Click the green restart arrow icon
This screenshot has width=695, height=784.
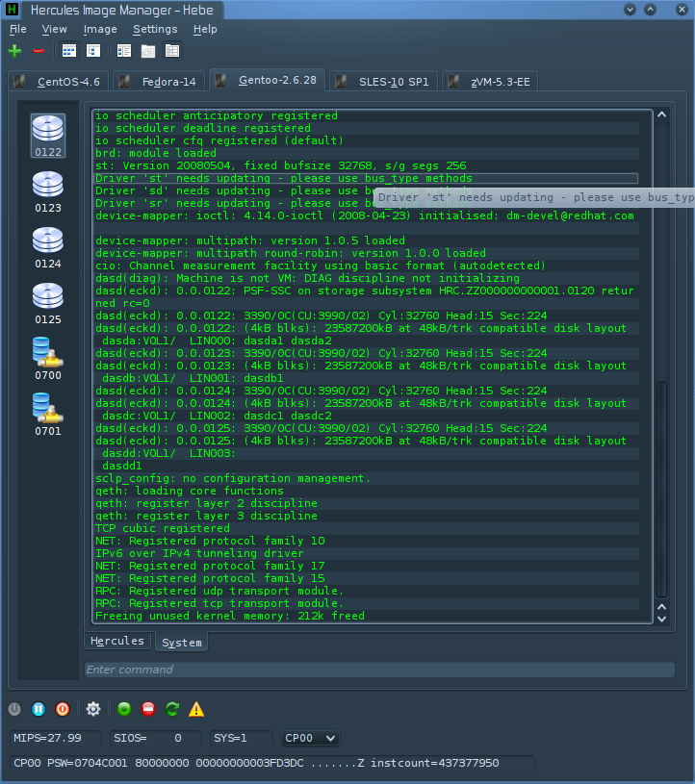click(x=172, y=709)
